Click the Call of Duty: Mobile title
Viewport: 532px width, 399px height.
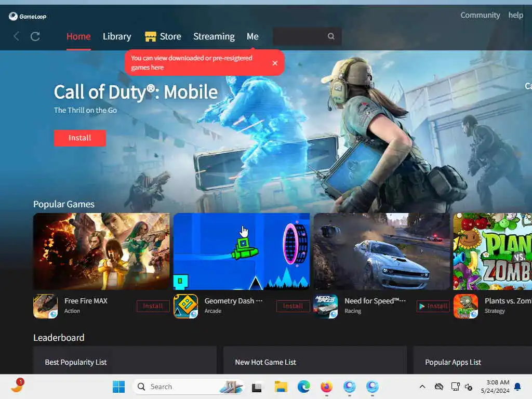pos(136,92)
